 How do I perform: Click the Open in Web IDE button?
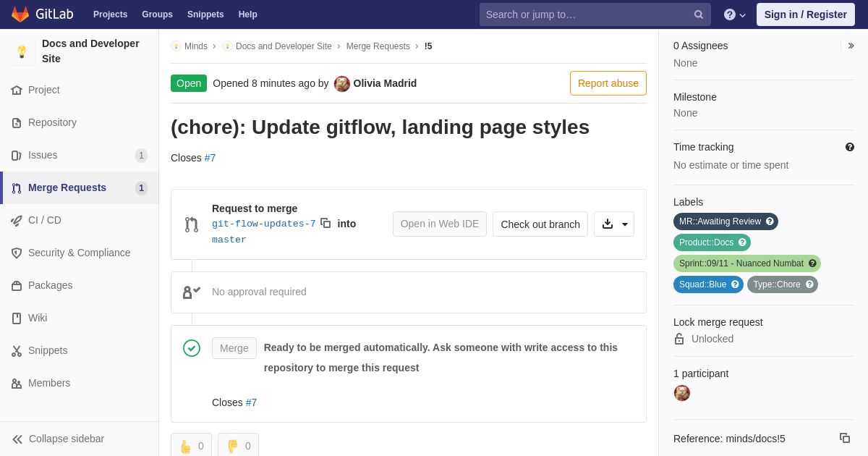coord(440,224)
